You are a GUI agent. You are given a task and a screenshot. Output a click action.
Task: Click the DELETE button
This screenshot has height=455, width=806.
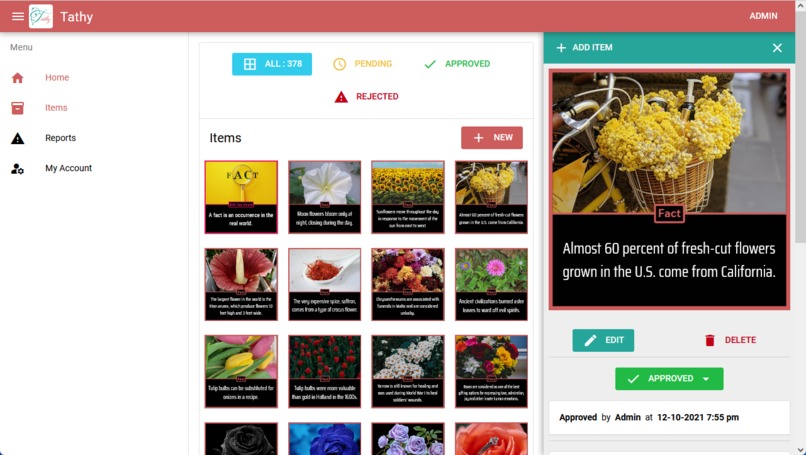click(730, 340)
